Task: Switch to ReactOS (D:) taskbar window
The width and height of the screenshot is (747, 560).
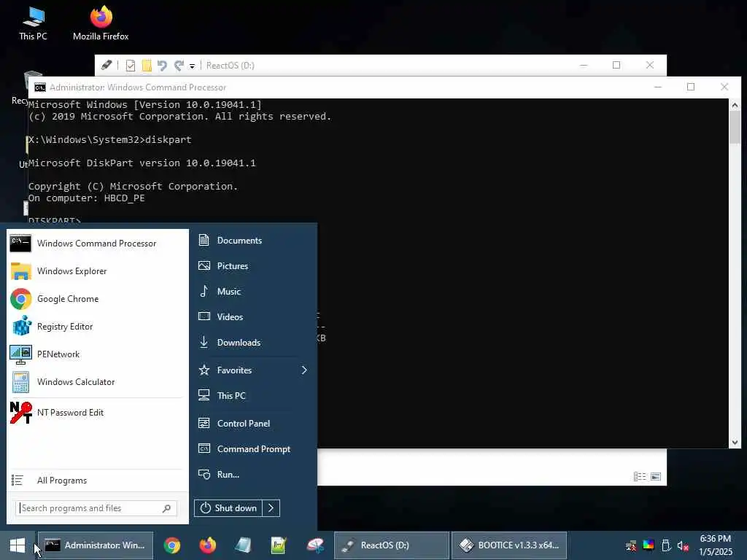Action: tap(392, 545)
